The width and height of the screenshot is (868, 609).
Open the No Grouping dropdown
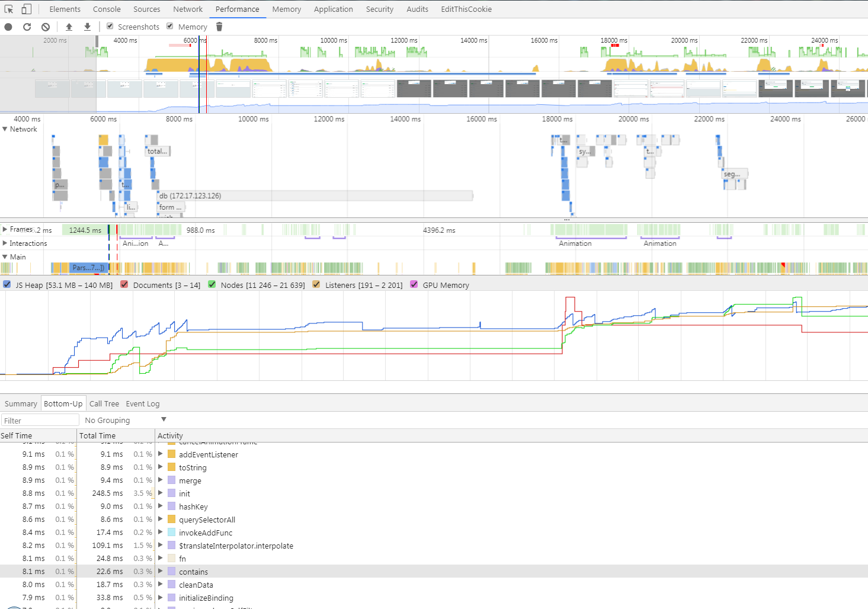coord(125,420)
